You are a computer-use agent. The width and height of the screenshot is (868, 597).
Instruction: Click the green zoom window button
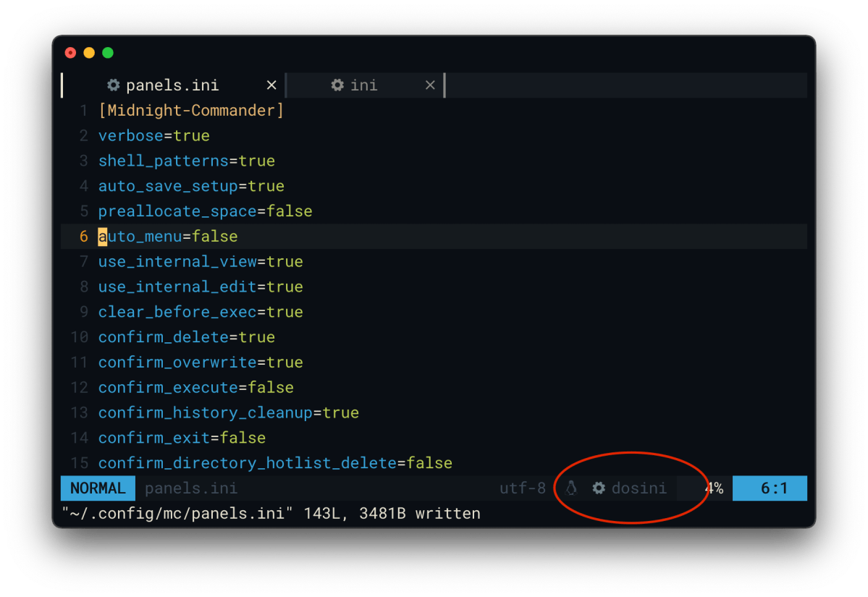pyautogui.click(x=108, y=53)
